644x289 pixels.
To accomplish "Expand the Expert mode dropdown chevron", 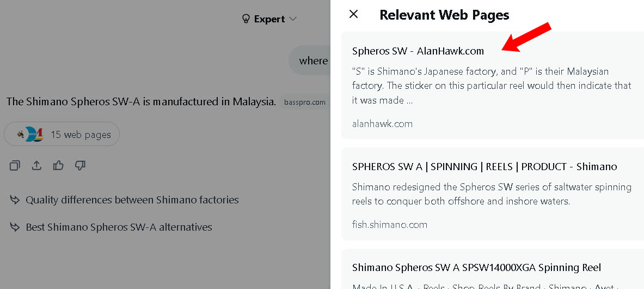I will pos(293,19).
